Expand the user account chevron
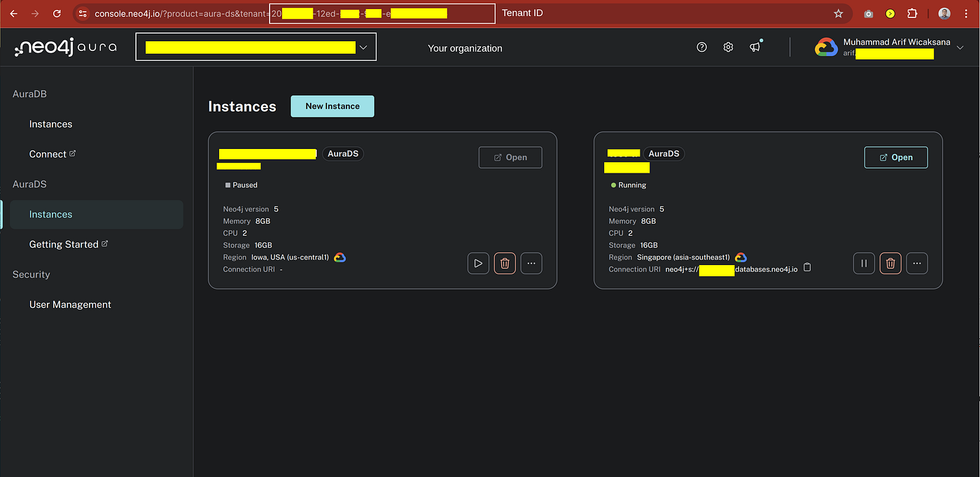This screenshot has height=477, width=980. (960, 48)
